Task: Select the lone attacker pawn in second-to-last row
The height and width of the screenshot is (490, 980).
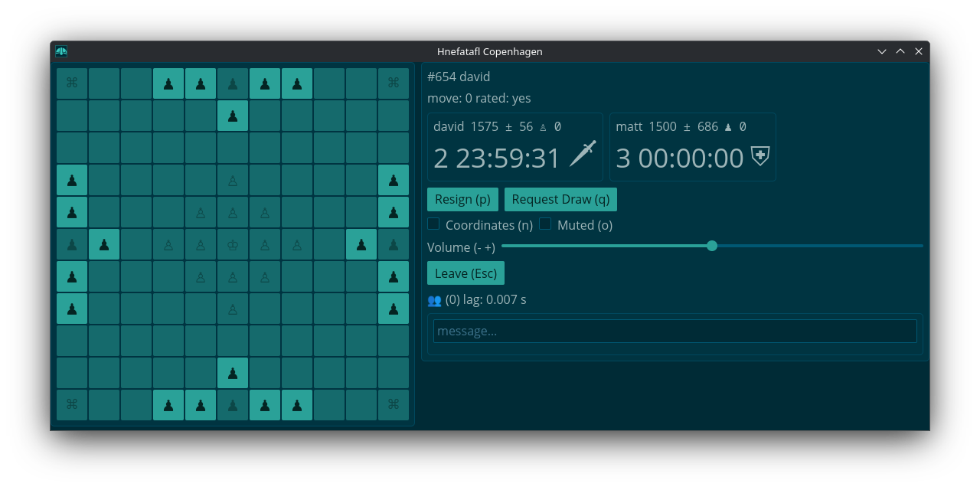Action: click(233, 373)
